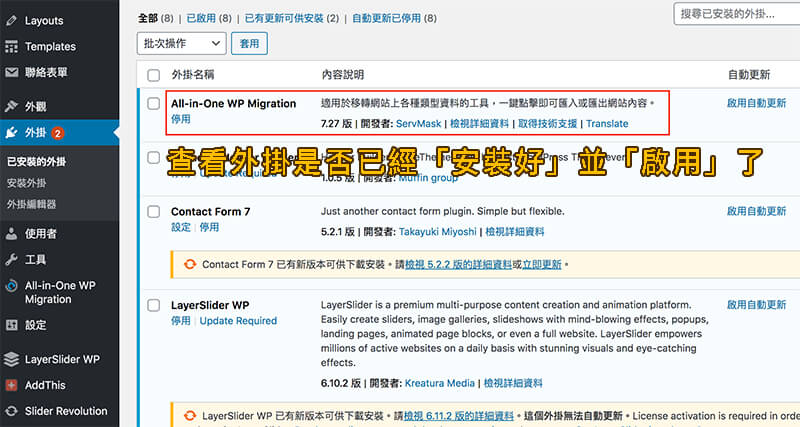Toggle the select-all checkbox beside 外掛名稱
The height and width of the screenshot is (427, 800).
click(x=153, y=75)
